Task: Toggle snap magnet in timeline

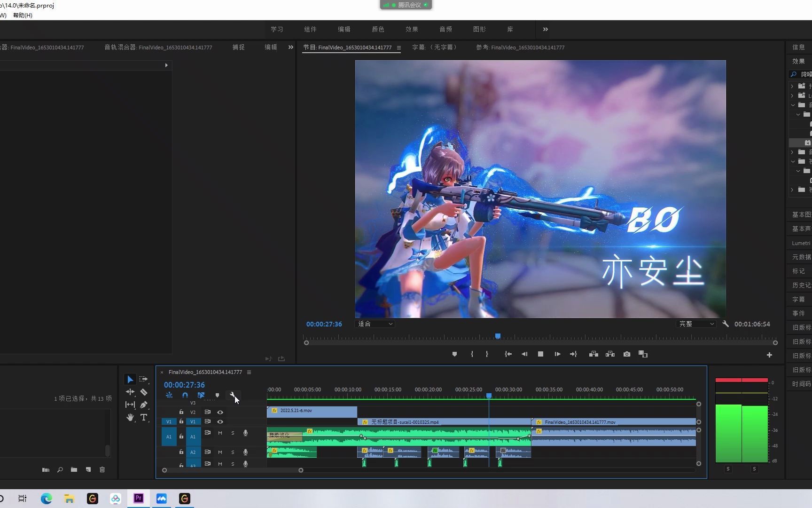Action: click(x=185, y=395)
